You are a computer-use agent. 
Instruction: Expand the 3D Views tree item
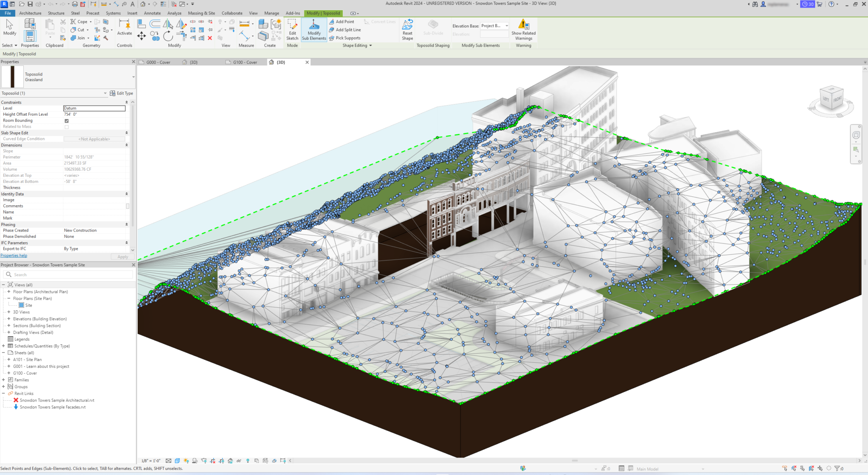pos(9,312)
